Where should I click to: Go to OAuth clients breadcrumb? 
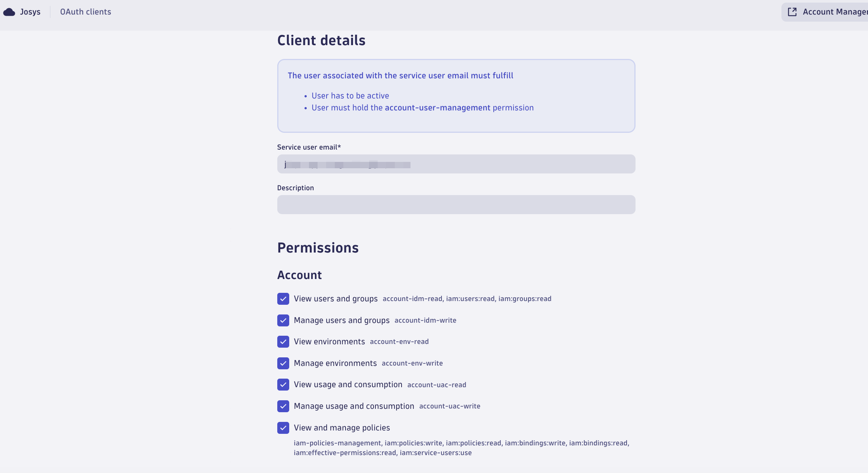point(85,12)
